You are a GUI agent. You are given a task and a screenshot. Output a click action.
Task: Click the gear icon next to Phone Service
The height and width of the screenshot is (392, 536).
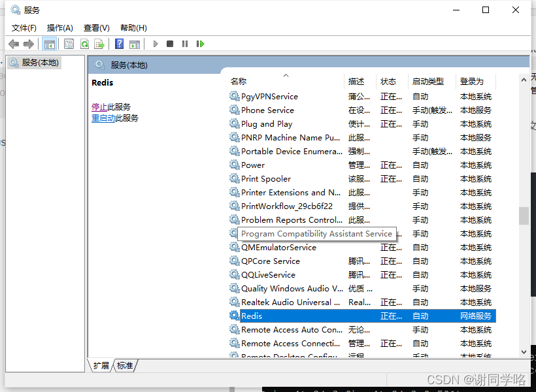tap(234, 110)
